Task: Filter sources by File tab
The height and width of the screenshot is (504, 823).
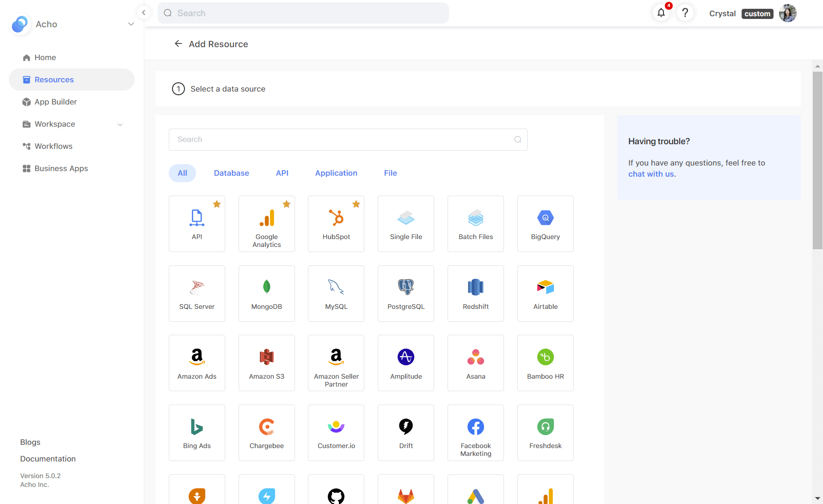Action: click(391, 173)
